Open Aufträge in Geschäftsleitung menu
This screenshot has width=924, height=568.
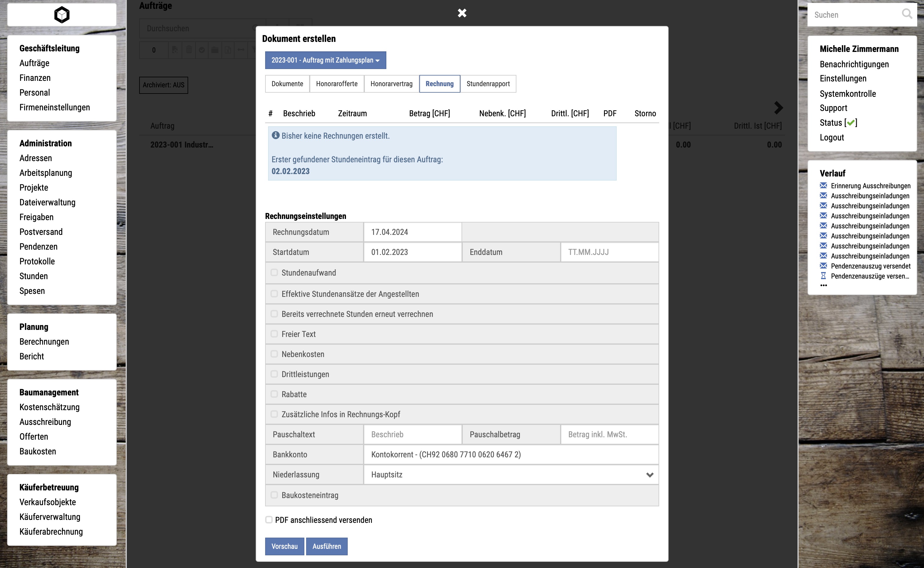pos(35,63)
